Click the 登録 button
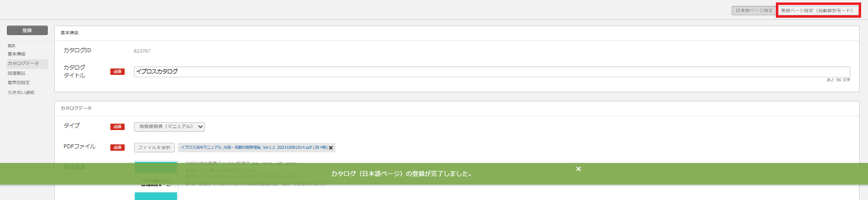 pos(27,31)
